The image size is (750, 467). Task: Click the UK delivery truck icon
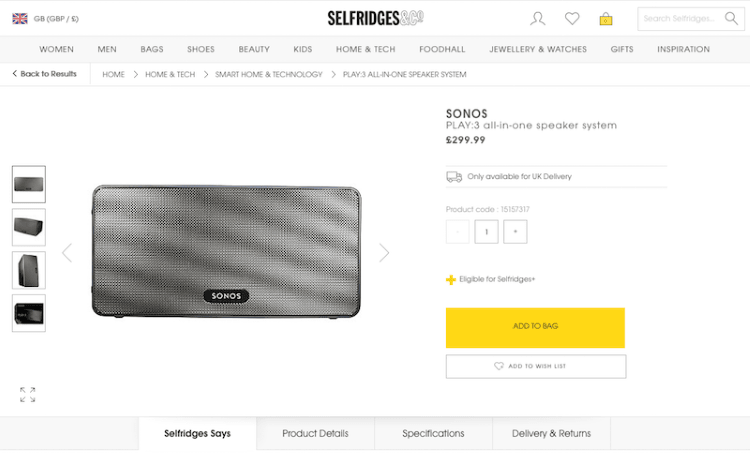[454, 177]
